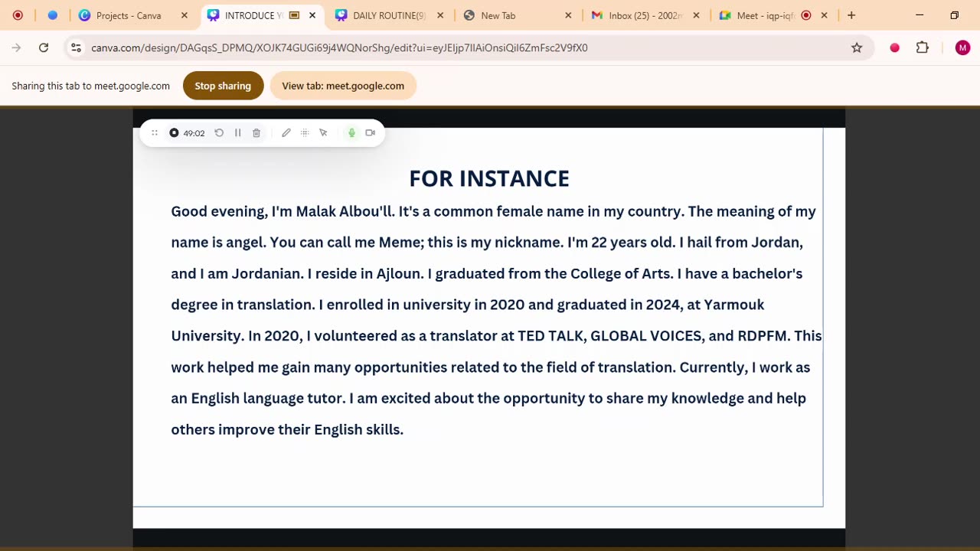Click the address bar URL
Viewport: 980px width, 551px height.
coord(339,47)
